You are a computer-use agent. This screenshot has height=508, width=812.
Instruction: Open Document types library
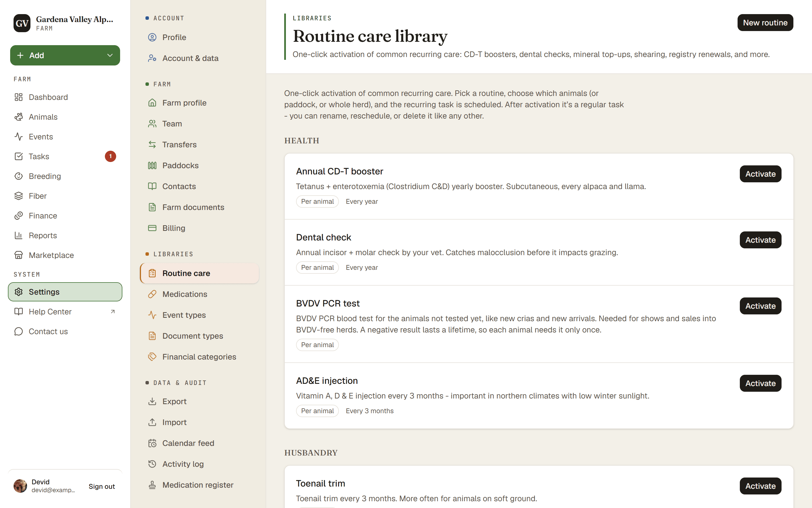pos(199,336)
